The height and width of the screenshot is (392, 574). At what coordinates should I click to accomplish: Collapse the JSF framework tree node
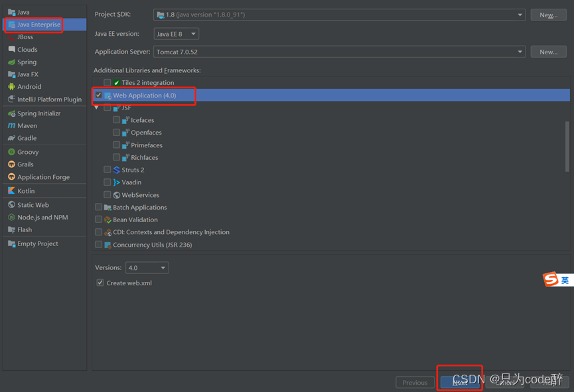(x=96, y=107)
